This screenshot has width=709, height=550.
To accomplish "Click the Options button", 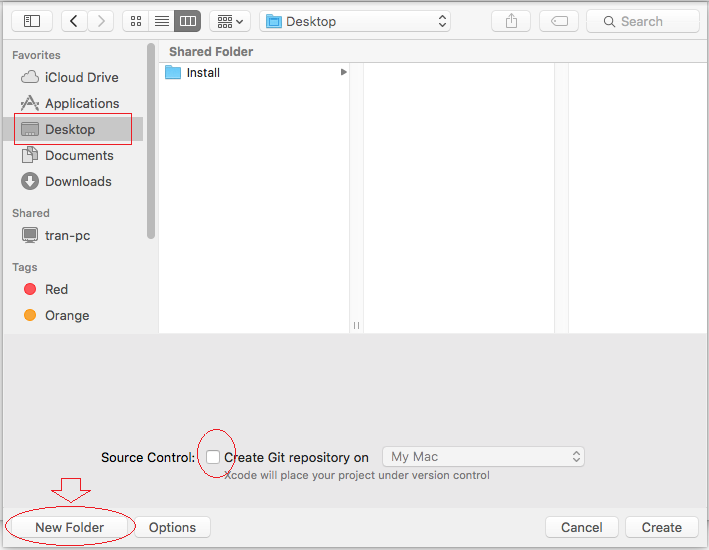I will pos(172,527).
